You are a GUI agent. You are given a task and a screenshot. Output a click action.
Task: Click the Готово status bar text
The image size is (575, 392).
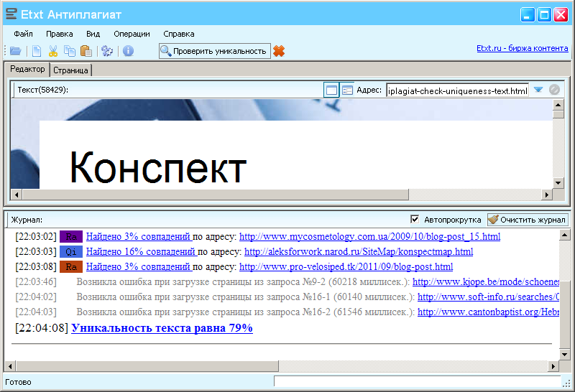(19, 382)
